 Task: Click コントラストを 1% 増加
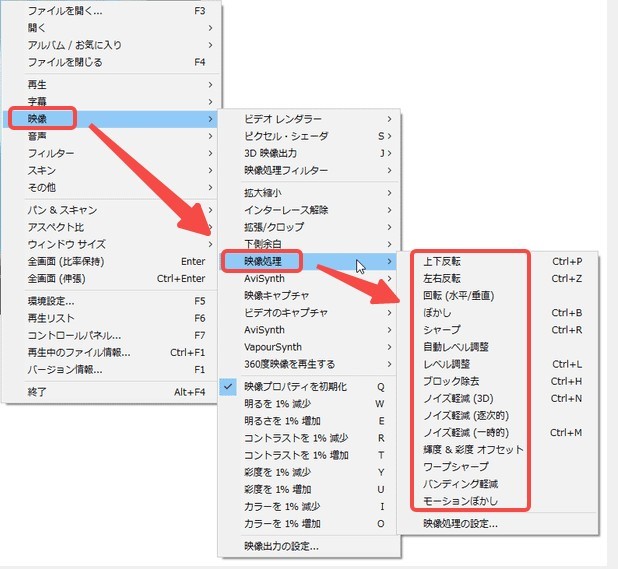pos(309,455)
